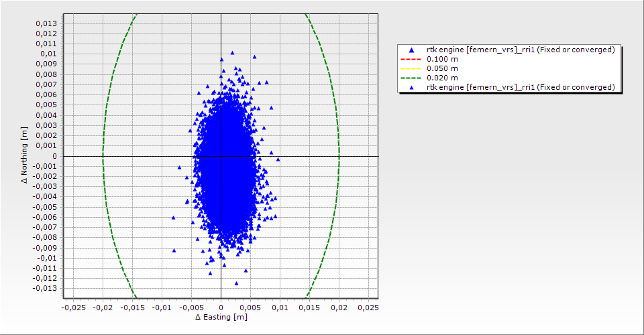Click the left arc of the green circle

[x=103, y=156]
